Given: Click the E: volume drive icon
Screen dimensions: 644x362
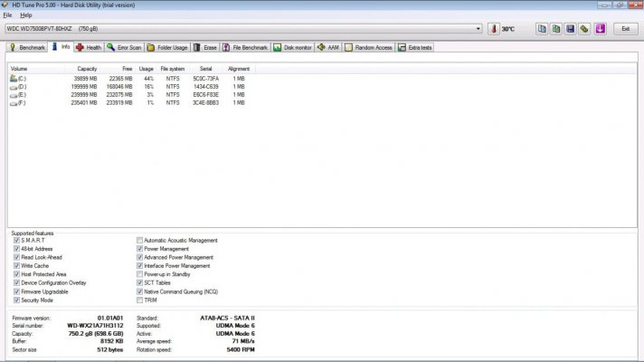Looking at the screenshot, I should pos(14,95).
